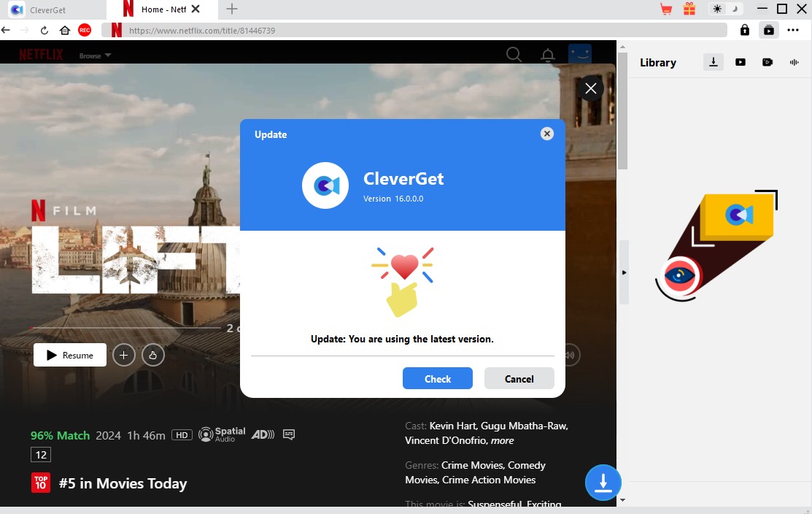Viewport: 812px width, 514px height.
Task: Click the AD audio description badge
Action: tap(263, 434)
